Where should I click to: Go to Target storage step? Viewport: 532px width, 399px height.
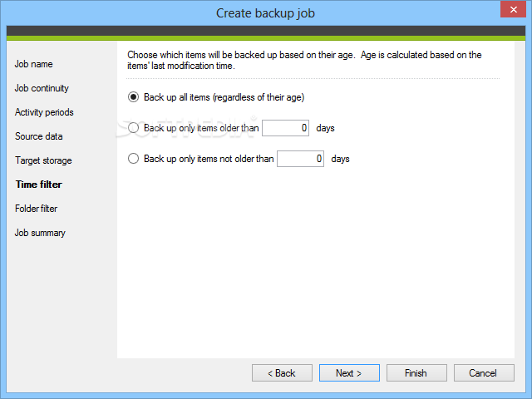[43, 160]
